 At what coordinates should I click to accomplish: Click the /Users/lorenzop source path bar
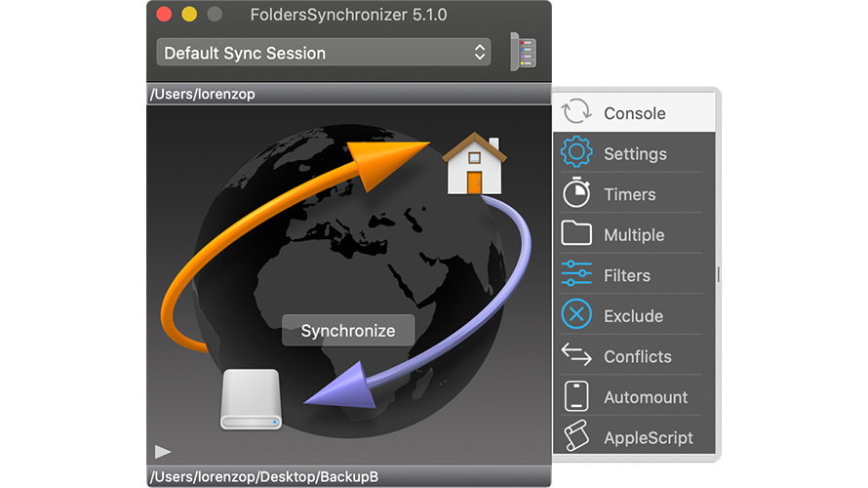349,94
